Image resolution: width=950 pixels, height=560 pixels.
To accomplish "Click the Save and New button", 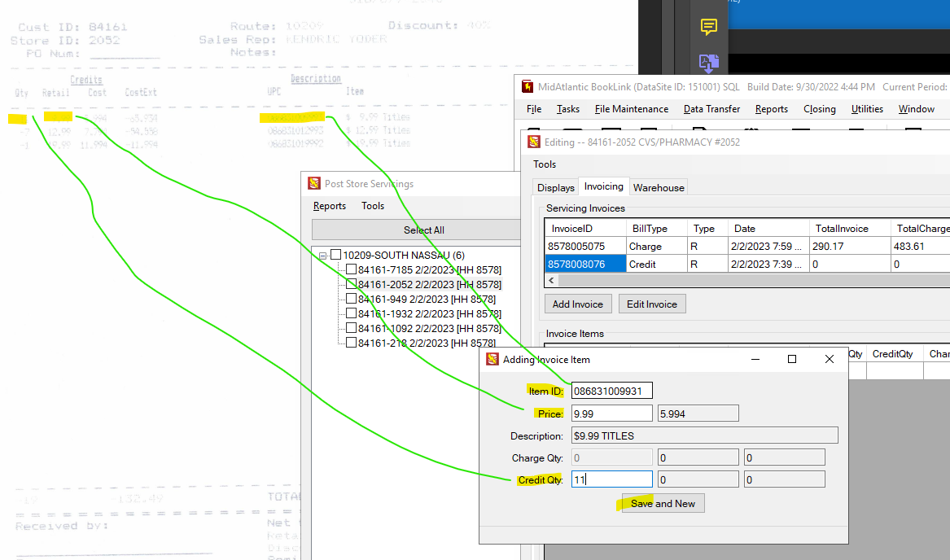I will [663, 504].
